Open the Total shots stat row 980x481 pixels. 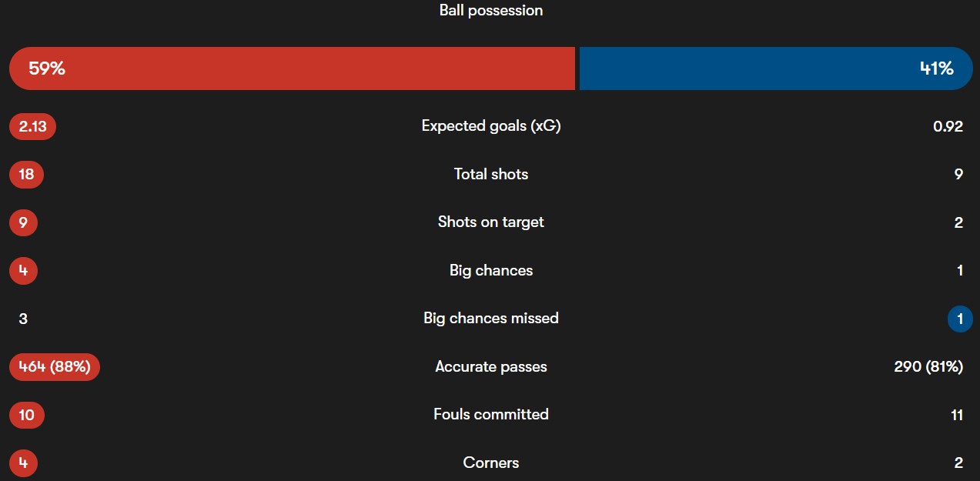click(491, 174)
